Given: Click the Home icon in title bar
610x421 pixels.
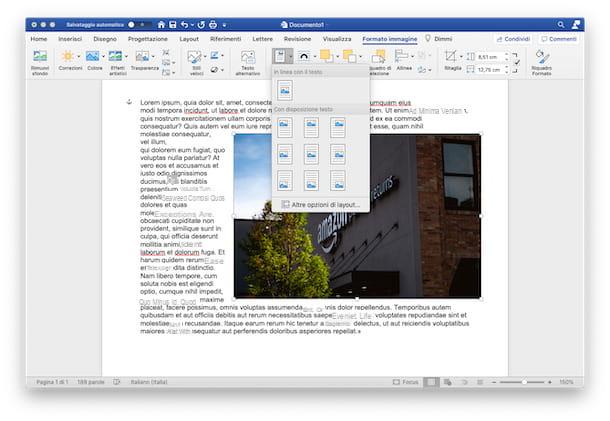Looking at the screenshot, I should (161, 25).
